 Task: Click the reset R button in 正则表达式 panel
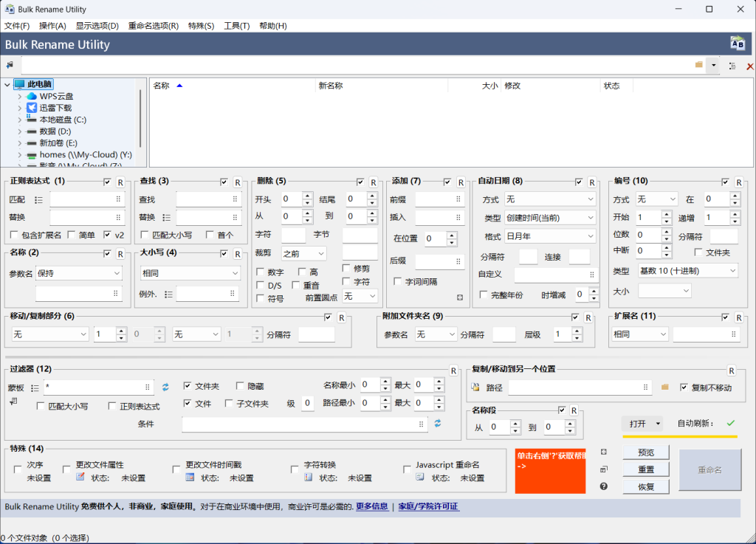pyautogui.click(x=120, y=182)
